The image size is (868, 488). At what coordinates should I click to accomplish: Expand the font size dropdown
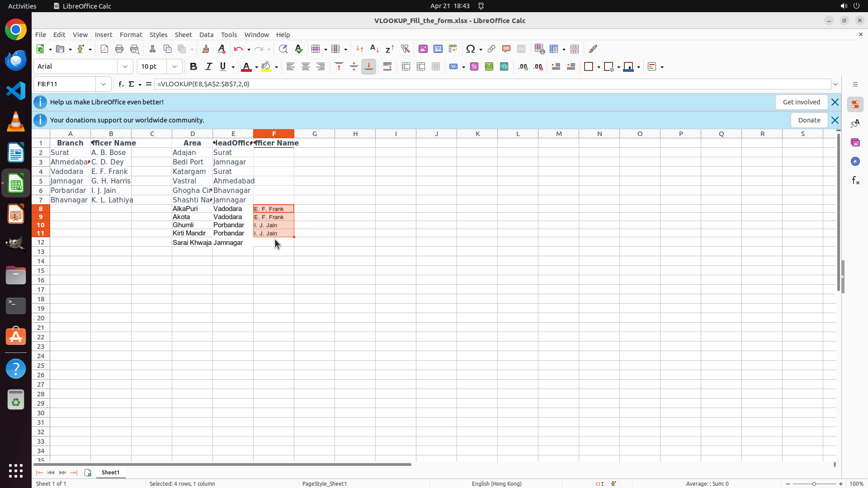click(x=175, y=66)
